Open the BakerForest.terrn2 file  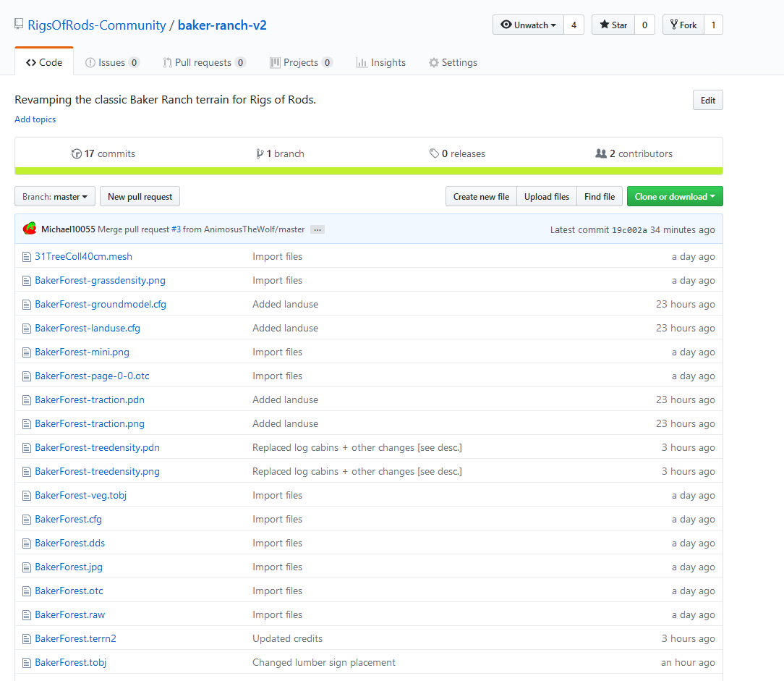(x=75, y=638)
